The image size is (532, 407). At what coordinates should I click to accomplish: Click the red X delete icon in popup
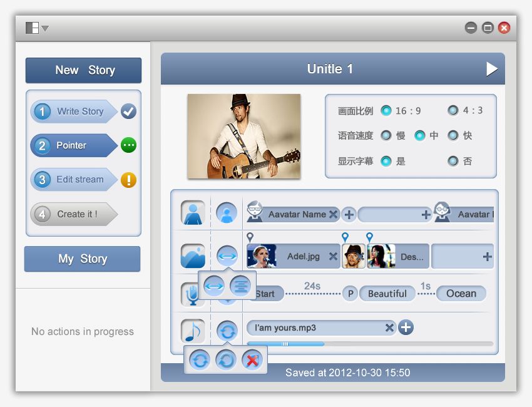coord(252,359)
